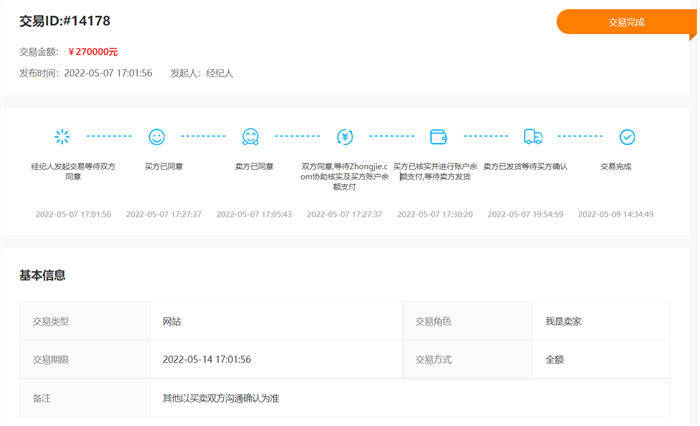Select the red ¥270000元 amount text
The width and height of the screenshot is (700, 426).
click(x=93, y=51)
